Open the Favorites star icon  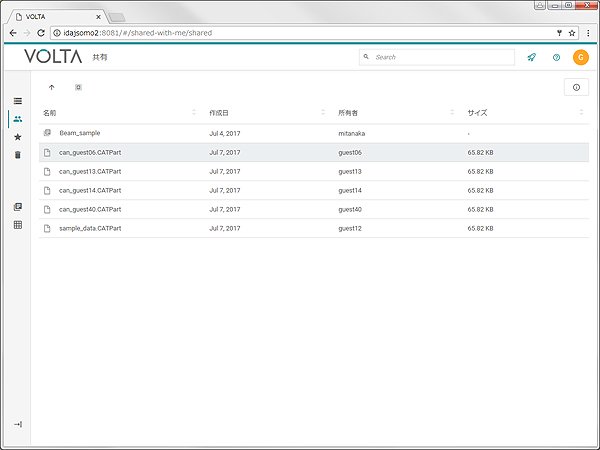[x=18, y=137]
